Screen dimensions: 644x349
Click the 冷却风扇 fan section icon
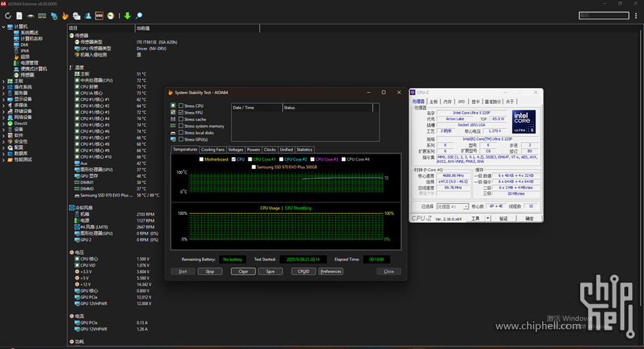click(72, 208)
